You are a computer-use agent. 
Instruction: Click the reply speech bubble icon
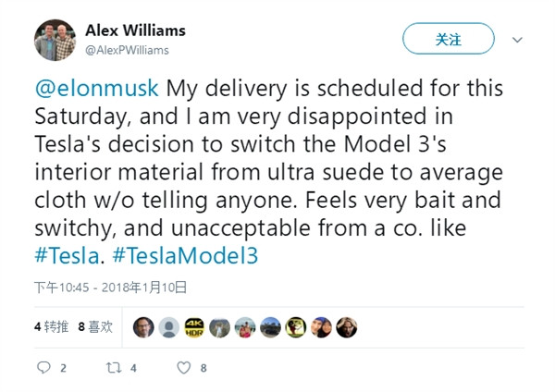coord(43,368)
